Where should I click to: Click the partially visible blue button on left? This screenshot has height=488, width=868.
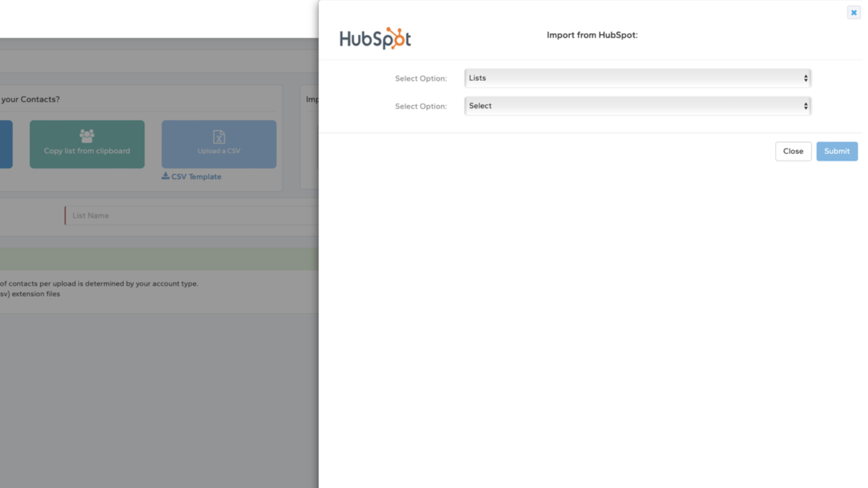(6, 144)
